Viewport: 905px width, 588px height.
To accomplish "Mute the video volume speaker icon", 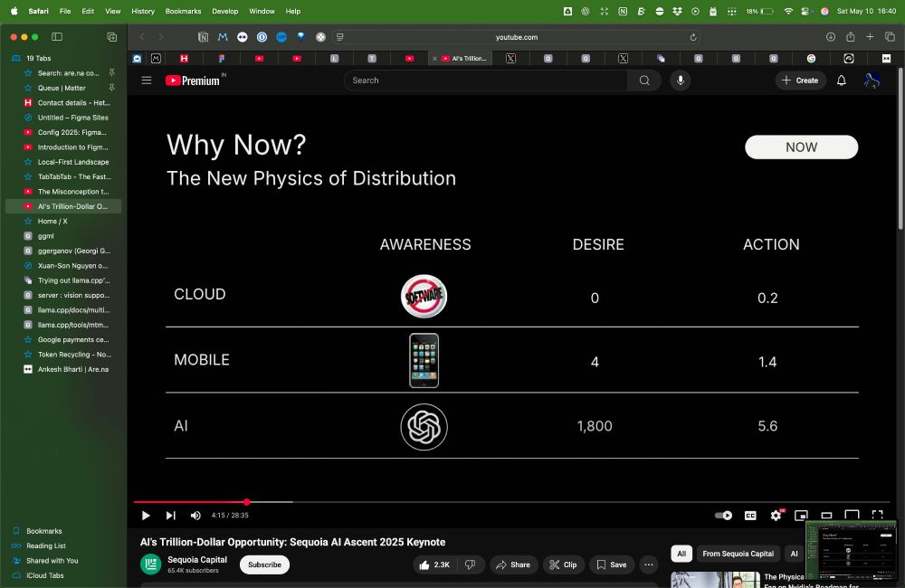I will [x=195, y=516].
